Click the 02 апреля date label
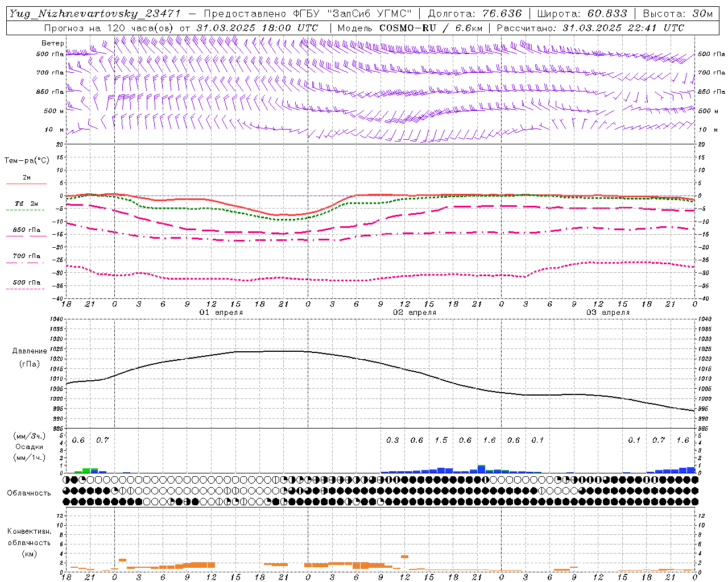Image resolution: width=728 pixels, height=582 pixels. (x=415, y=313)
